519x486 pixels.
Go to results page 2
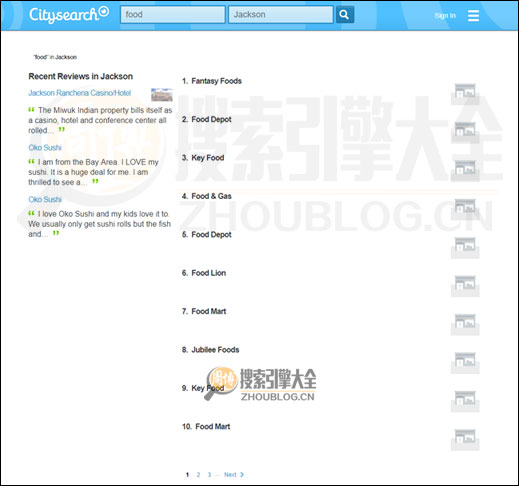(x=198, y=475)
